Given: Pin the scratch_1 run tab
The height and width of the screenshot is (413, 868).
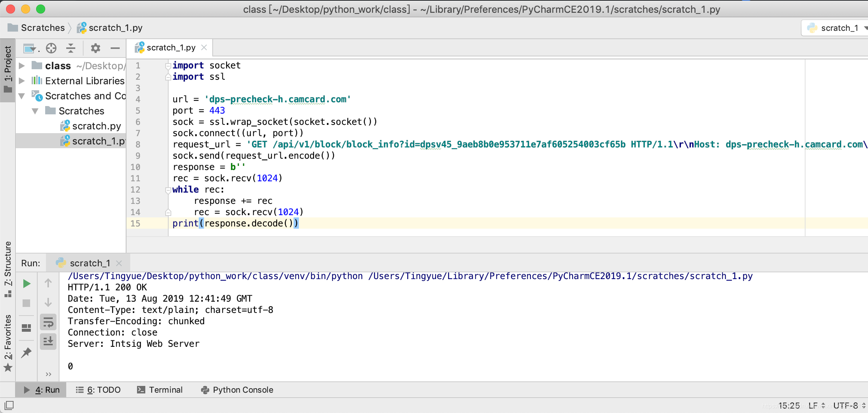Looking at the screenshot, I should pos(26,352).
